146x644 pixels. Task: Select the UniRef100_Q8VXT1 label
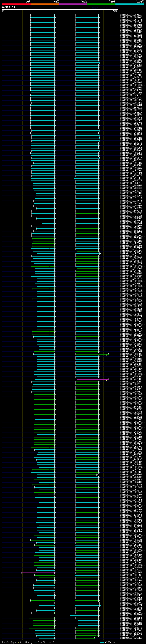point(131,42)
